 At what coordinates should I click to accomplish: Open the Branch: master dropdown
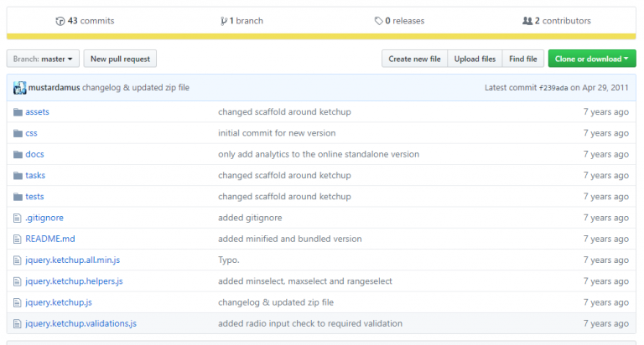[43, 59]
